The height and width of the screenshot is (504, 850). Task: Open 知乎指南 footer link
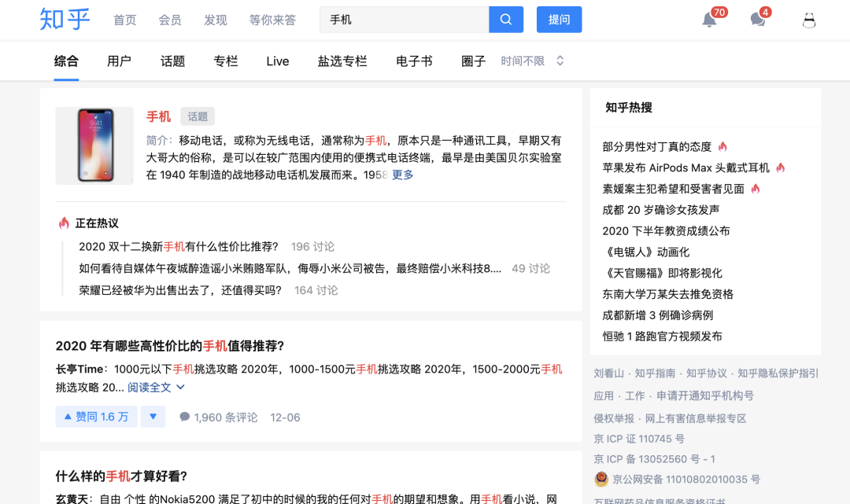point(655,373)
